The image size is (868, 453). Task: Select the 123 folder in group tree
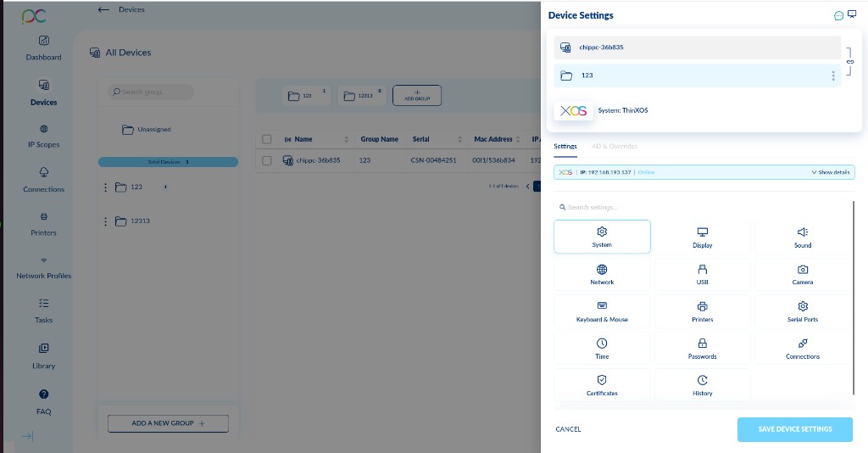click(129, 187)
